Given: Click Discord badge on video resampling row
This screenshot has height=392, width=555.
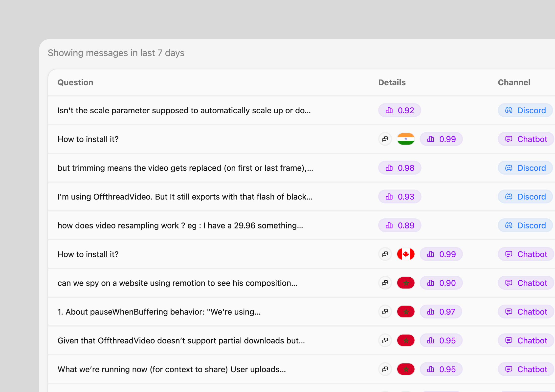Looking at the screenshot, I should (x=525, y=226).
